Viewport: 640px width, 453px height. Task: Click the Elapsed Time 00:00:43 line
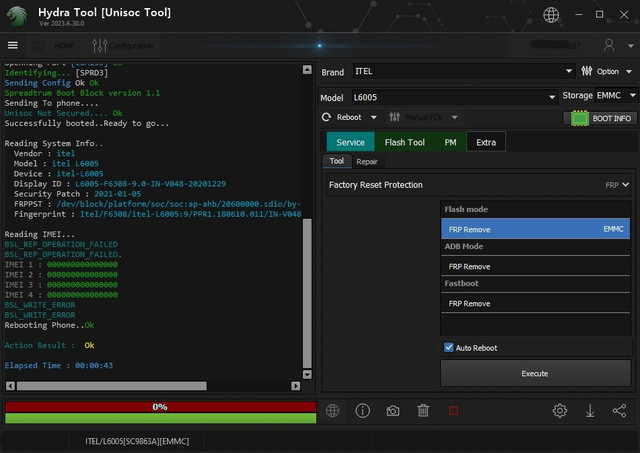[x=59, y=365]
